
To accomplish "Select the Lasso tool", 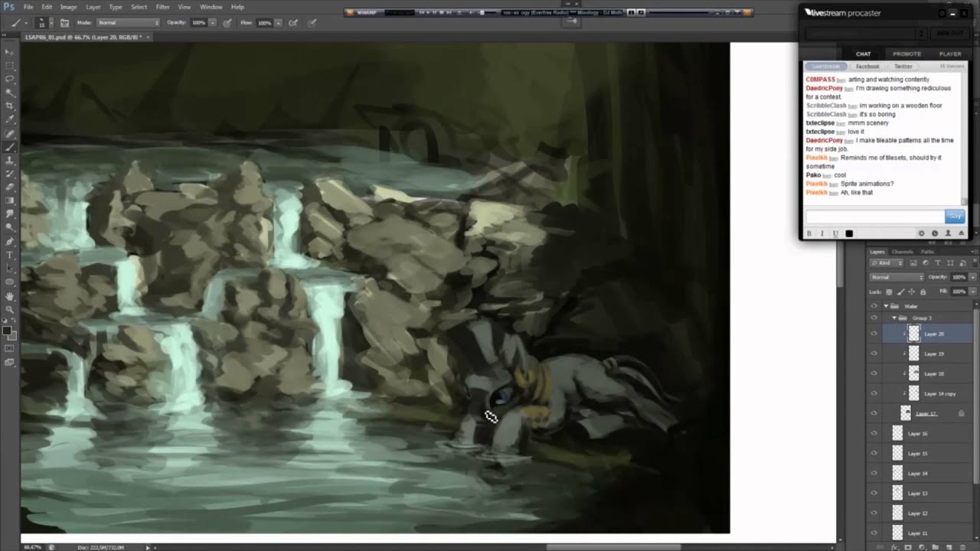I will click(x=9, y=79).
